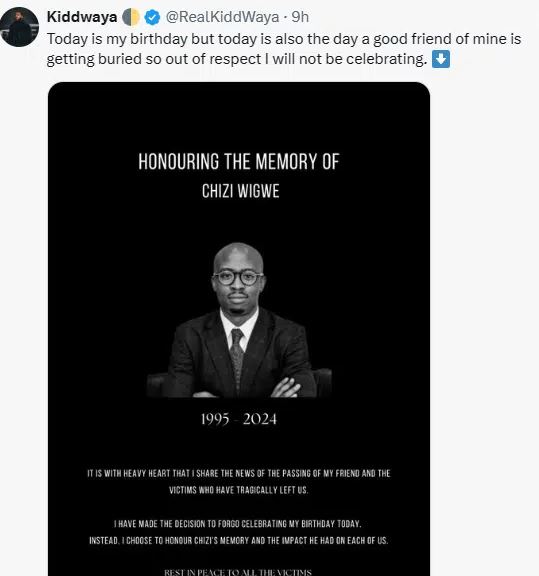Click the "IT IS WITH HEAVY HEART" line
The height and width of the screenshot is (576, 539).
(x=239, y=473)
